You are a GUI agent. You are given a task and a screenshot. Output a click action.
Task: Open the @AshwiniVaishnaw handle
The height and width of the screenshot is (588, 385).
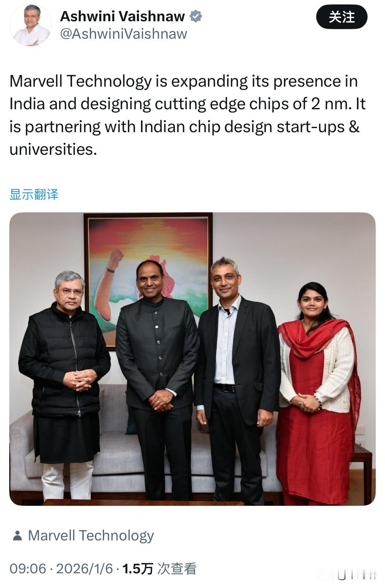point(124,34)
